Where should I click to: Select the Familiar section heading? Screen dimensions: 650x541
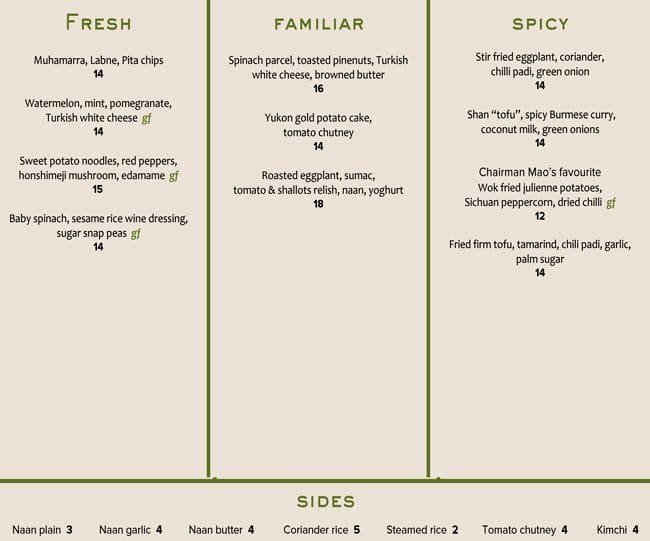coord(319,24)
